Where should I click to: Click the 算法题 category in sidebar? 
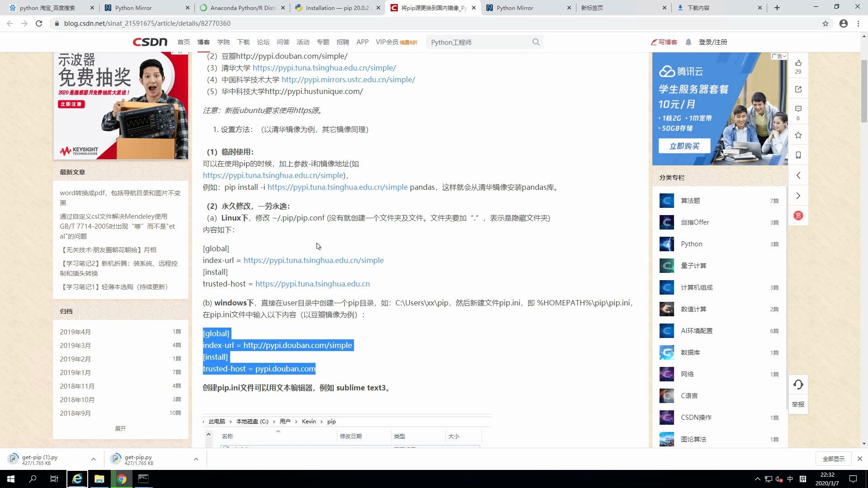pyautogui.click(x=690, y=201)
